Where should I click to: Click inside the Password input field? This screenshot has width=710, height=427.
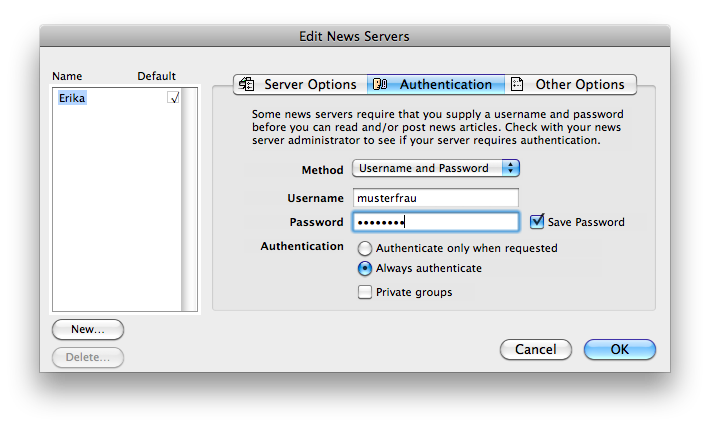[x=436, y=222]
